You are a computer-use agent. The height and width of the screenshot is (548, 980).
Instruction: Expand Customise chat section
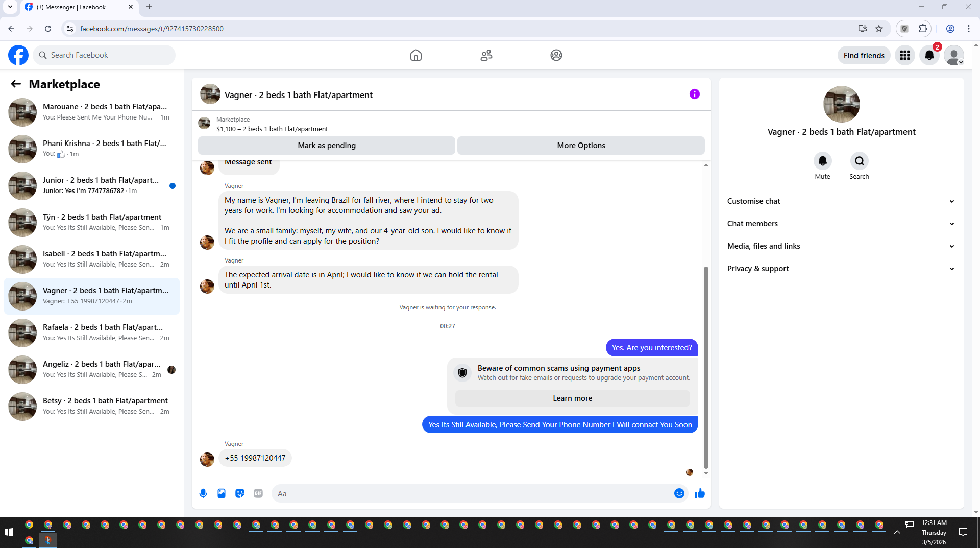(x=841, y=201)
